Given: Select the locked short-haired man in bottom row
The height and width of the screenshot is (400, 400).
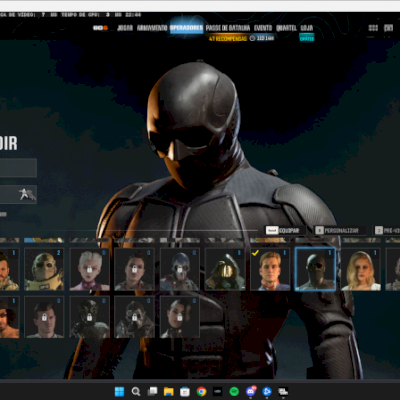Looking at the screenshot, I should click(44, 317).
